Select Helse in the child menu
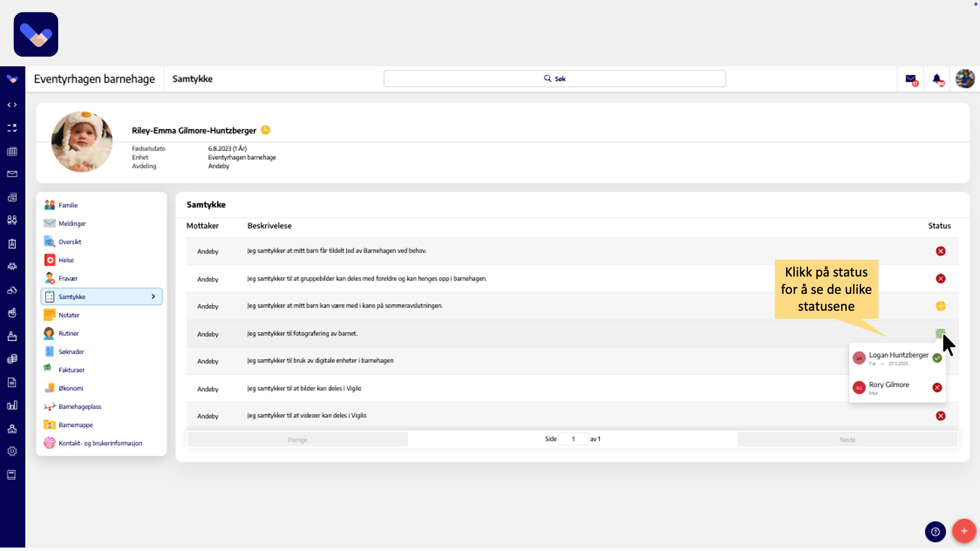The height and width of the screenshot is (551, 980). point(66,260)
